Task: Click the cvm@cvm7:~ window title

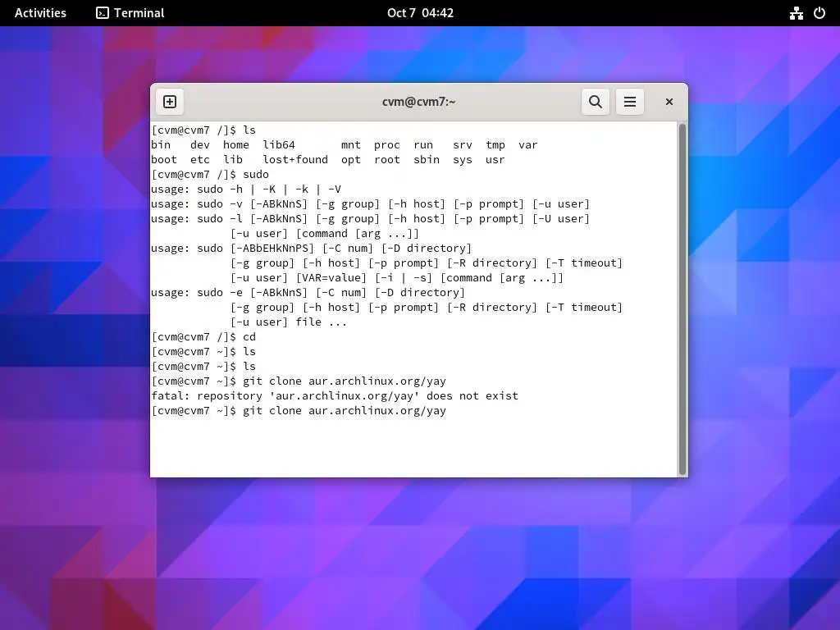Action: click(419, 102)
